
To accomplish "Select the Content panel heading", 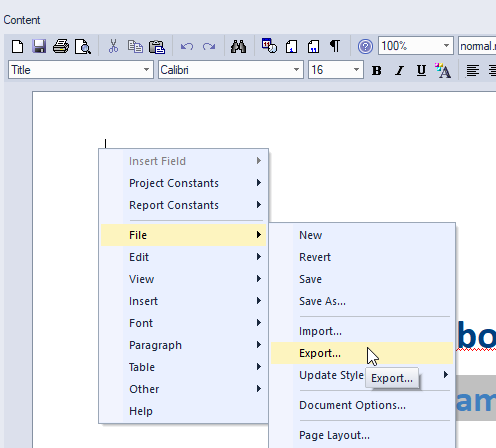I will (x=22, y=20).
